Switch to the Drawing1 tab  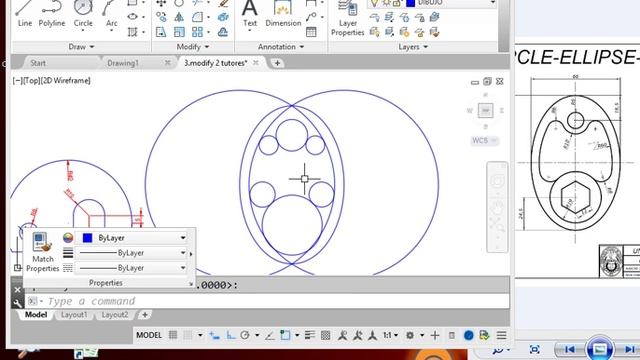[x=122, y=63]
